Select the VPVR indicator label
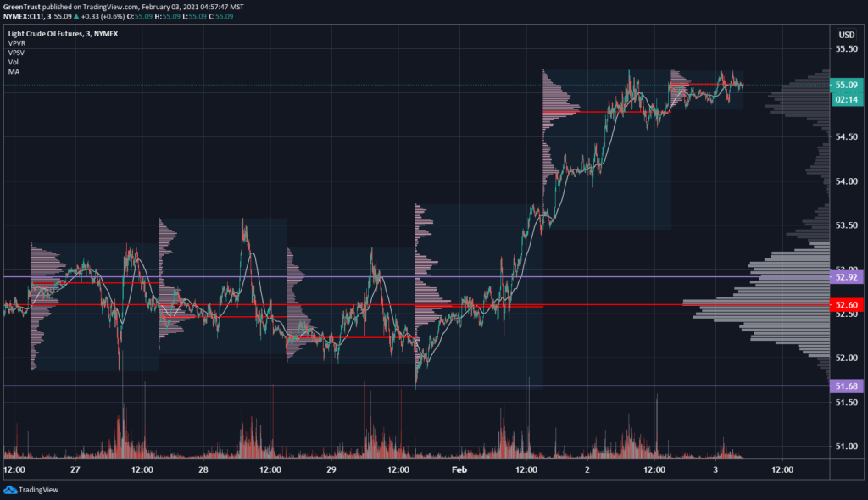The height and width of the screenshot is (500, 868). [17, 43]
